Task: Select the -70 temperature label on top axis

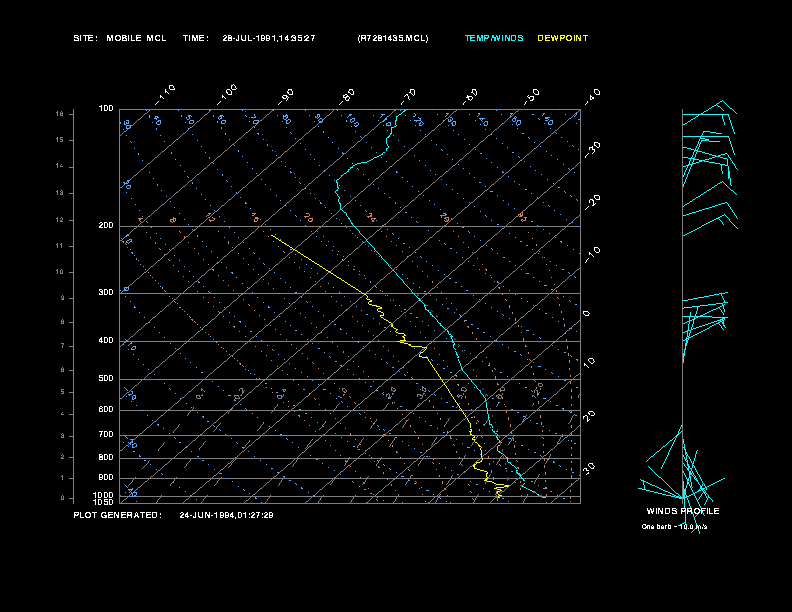Action: coord(408,96)
